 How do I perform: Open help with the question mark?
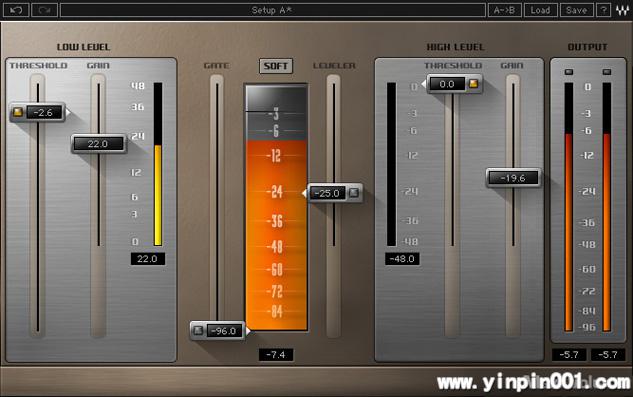[604, 10]
